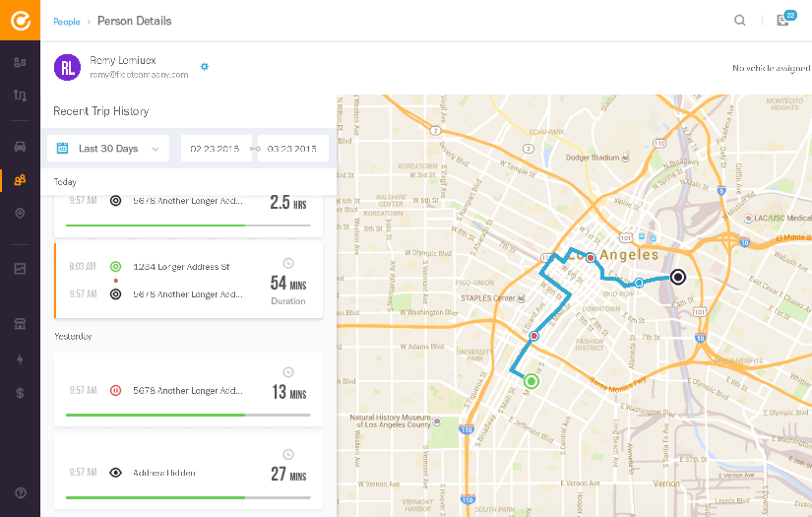Screen dimensions: 812x517
Task: Open notifications with the 22 badge
Action: click(783, 20)
